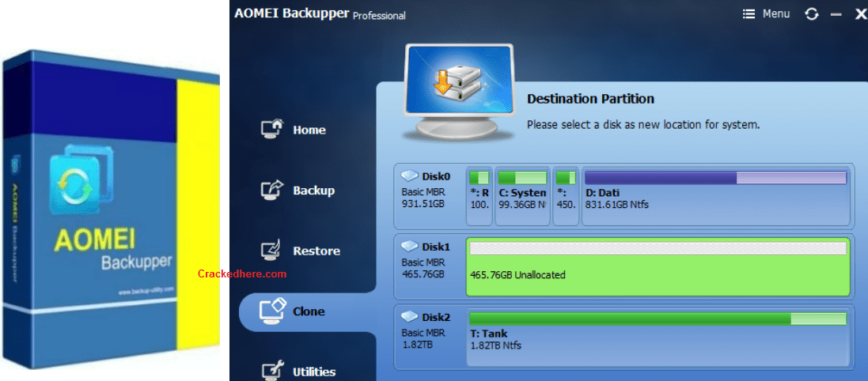The image size is (868, 381).
Task: Minimize the AOMEI Backupper window
Action: 836,15
